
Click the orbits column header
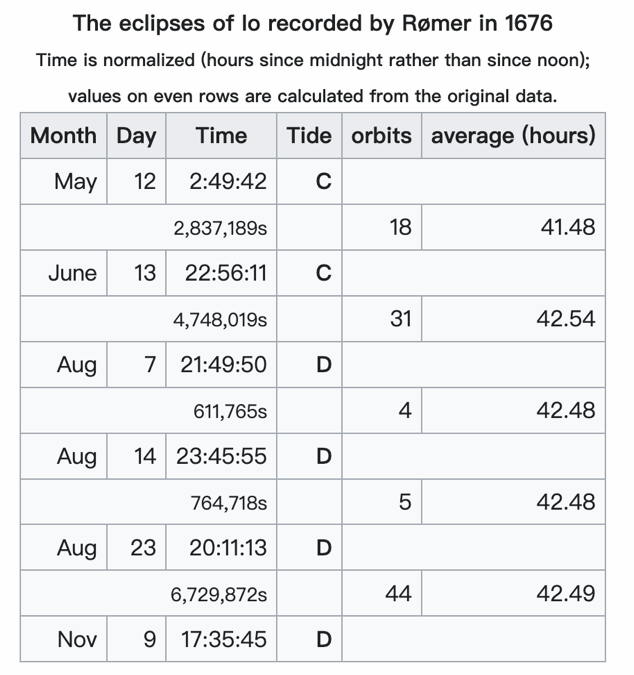pyautogui.click(x=381, y=136)
